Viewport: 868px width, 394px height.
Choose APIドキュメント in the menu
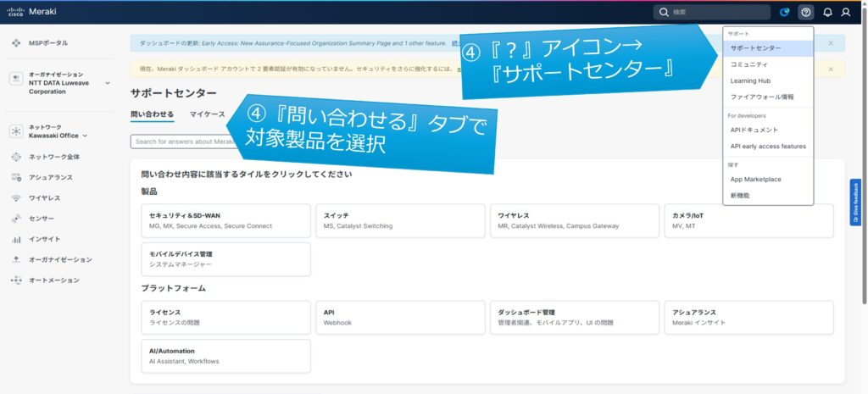click(x=754, y=130)
